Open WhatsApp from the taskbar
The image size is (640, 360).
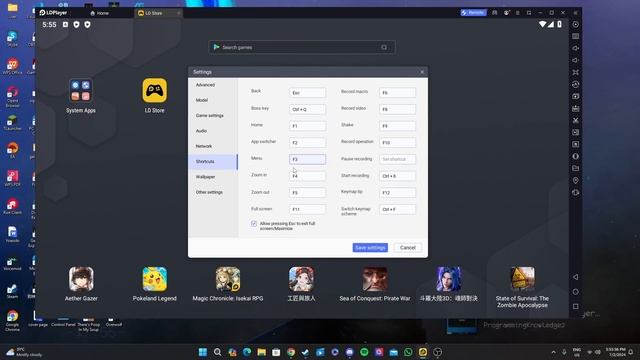tap(408, 352)
